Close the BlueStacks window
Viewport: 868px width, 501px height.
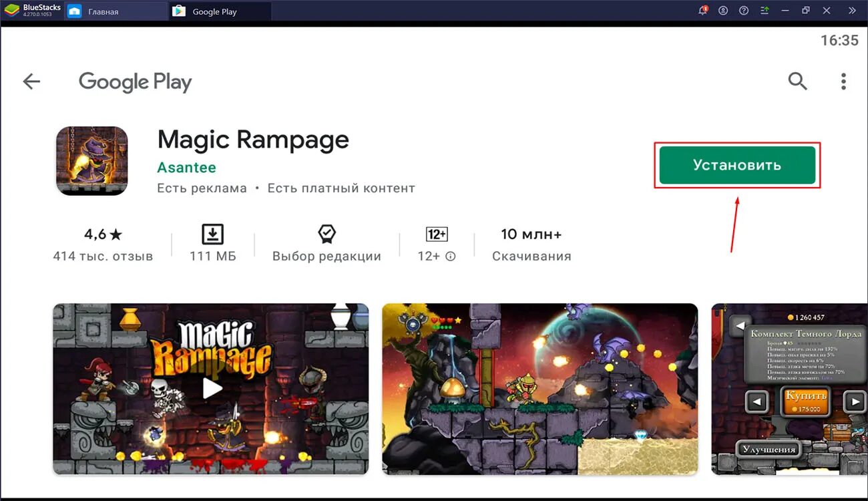point(827,10)
